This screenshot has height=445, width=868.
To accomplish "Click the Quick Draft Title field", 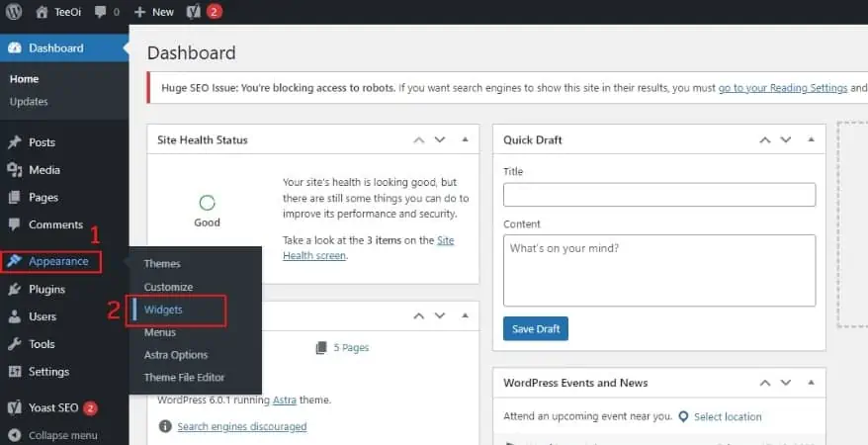I will 659,195.
